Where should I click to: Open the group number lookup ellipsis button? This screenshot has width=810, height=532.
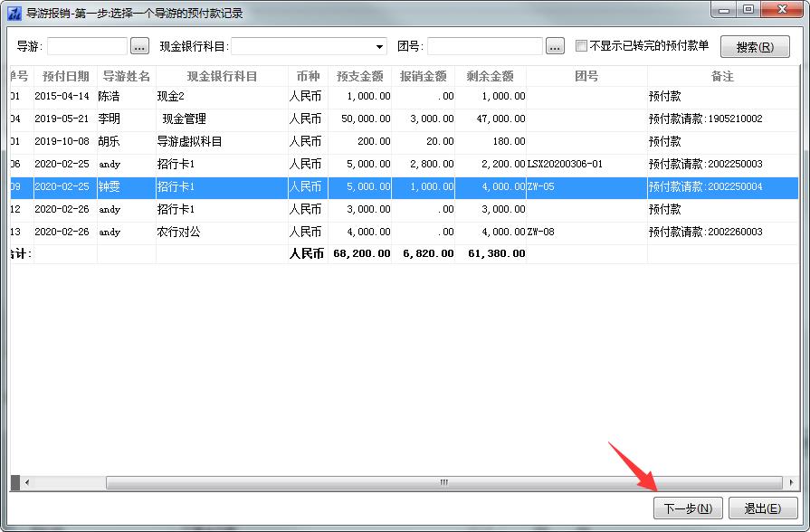coord(555,46)
